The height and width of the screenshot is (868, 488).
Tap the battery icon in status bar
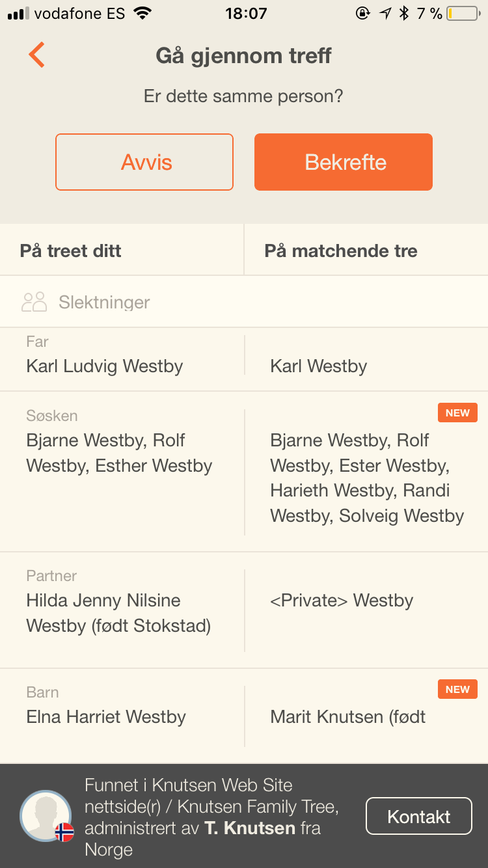tap(463, 13)
